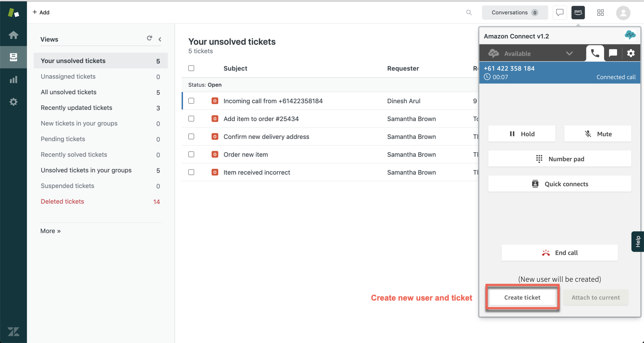Open the Reporting bar chart icon
The height and width of the screenshot is (343, 644).
(x=13, y=80)
